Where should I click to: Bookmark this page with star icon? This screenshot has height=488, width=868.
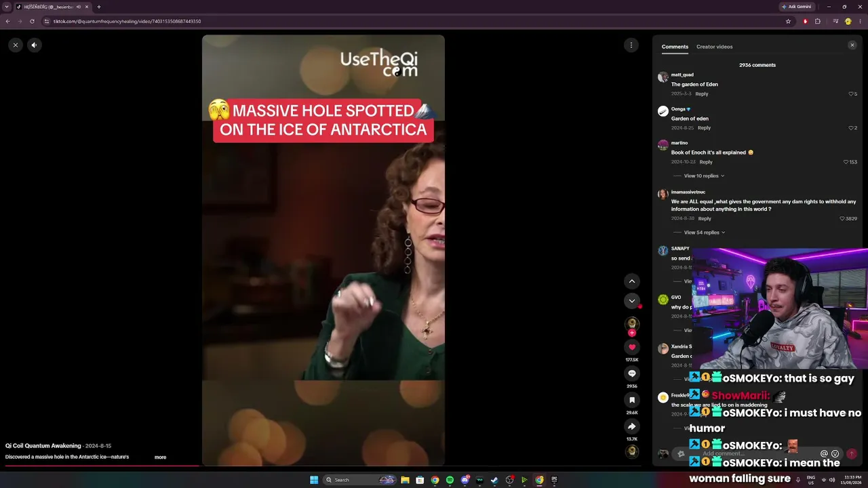(x=788, y=21)
